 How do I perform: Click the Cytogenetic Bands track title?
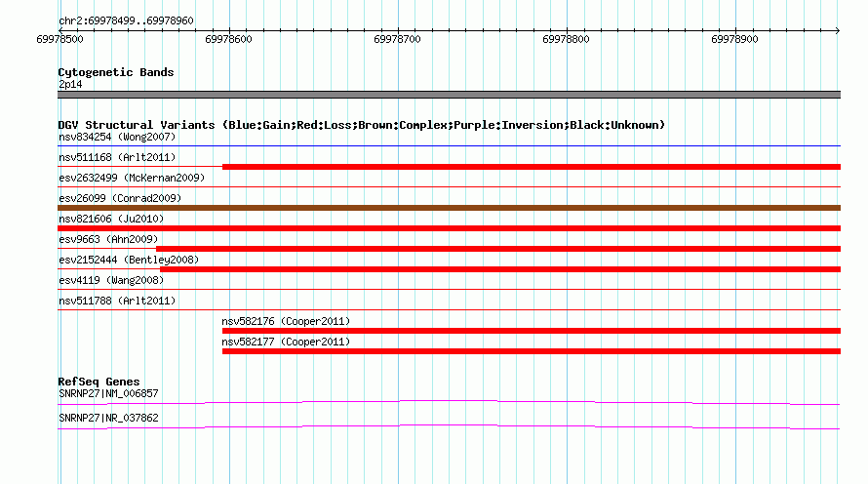[116, 72]
